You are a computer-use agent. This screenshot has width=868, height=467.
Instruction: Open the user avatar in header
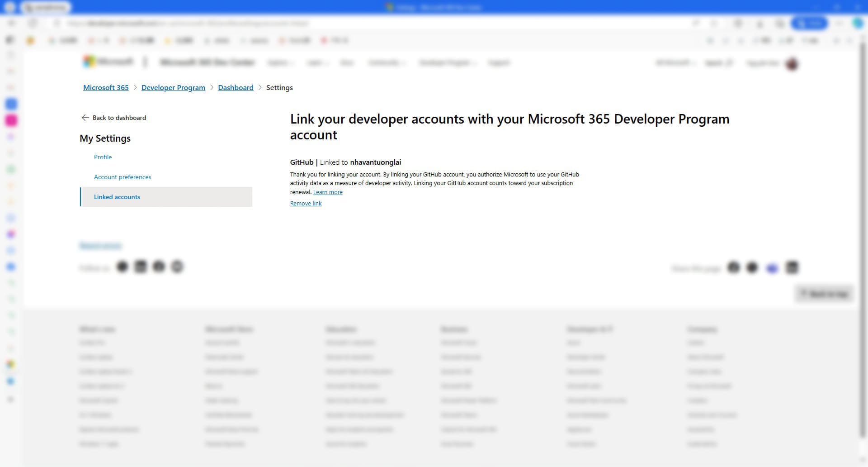[x=792, y=64]
